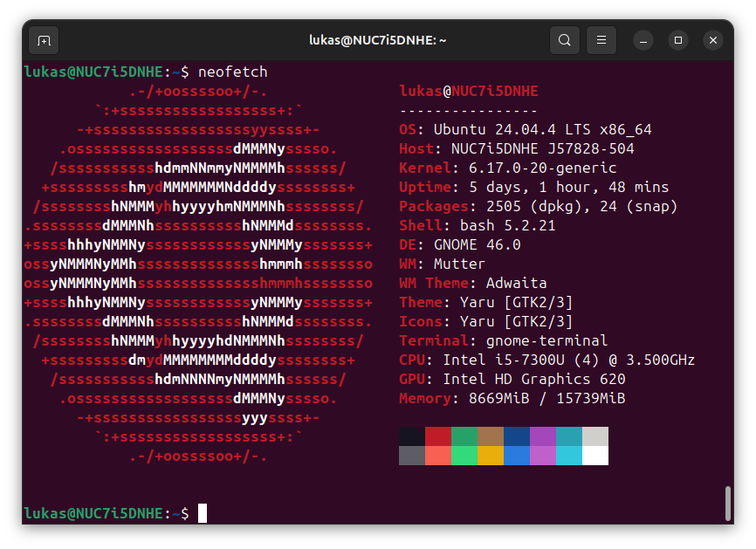Click the bright blue color block
This screenshot has height=549, width=756.
[517, 456]
